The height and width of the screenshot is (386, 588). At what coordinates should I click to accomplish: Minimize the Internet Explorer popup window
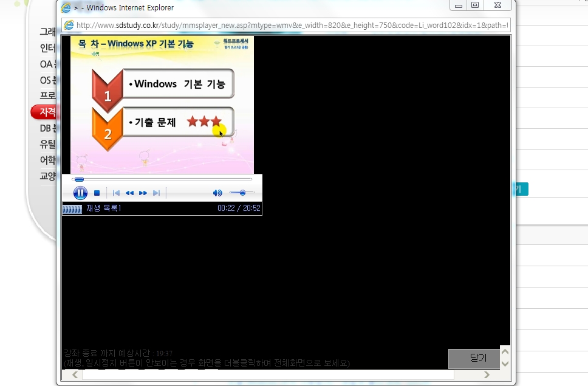[458, 5]
